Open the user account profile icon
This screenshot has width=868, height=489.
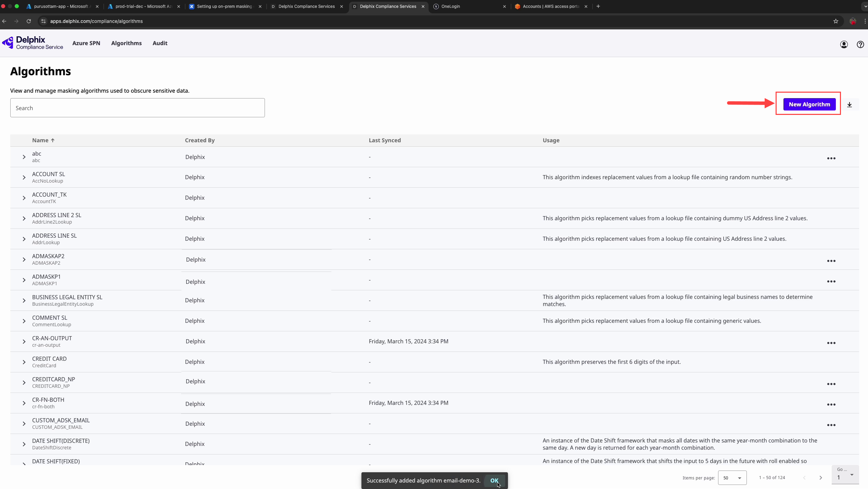pyautogui.click(x=844, y=44)
